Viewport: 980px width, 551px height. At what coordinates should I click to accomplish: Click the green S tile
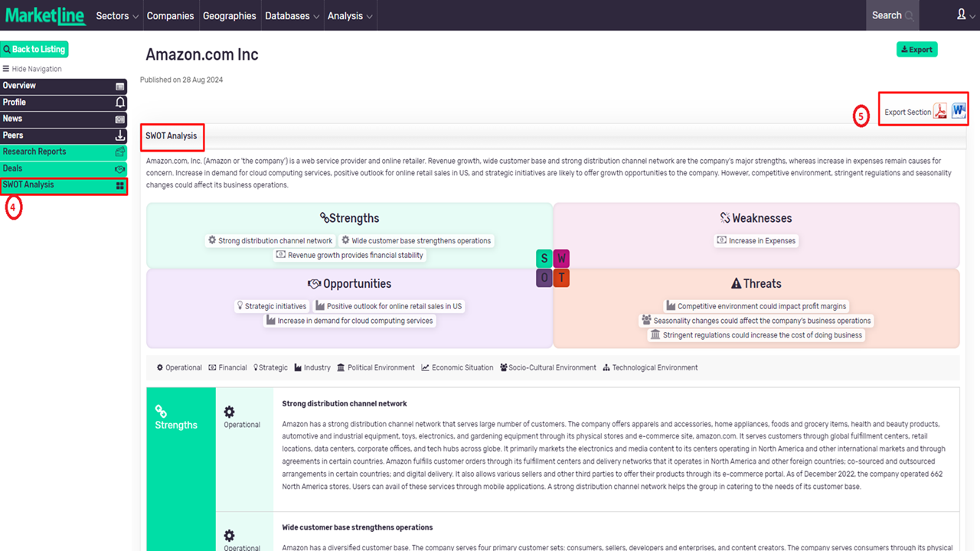click(544, 259)
